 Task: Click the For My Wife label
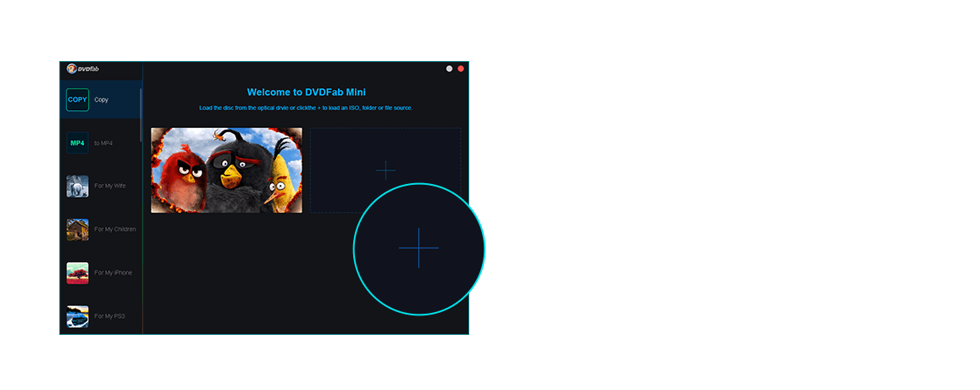click(110, 186)
